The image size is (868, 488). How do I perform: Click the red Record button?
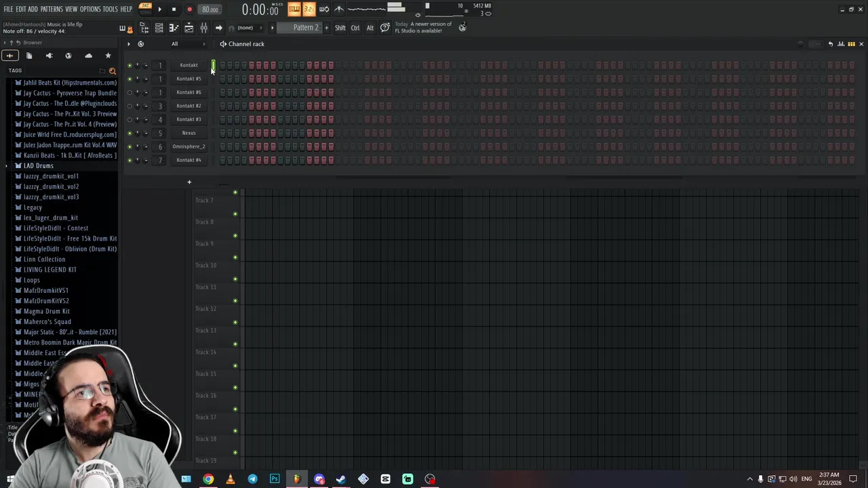point(189,9)
